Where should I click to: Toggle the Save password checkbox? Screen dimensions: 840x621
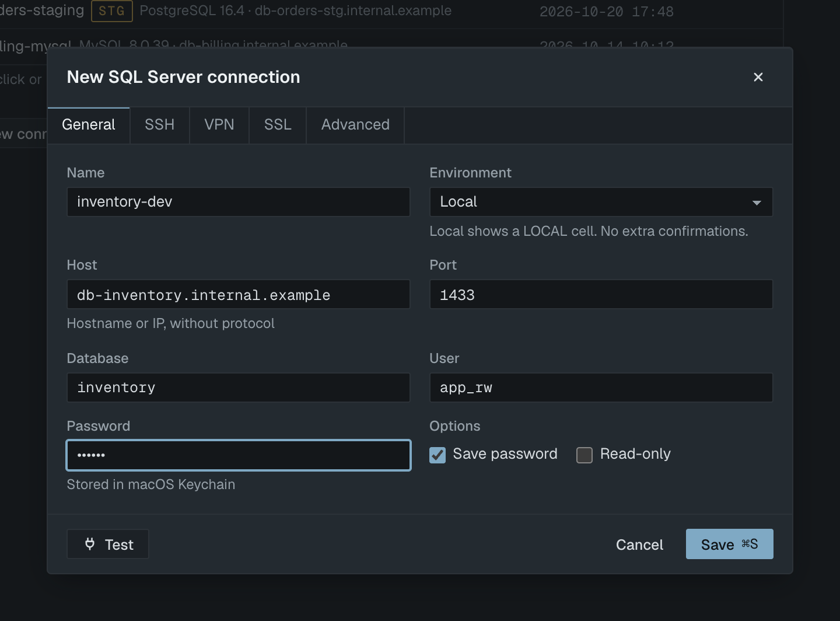click(437, 455)
